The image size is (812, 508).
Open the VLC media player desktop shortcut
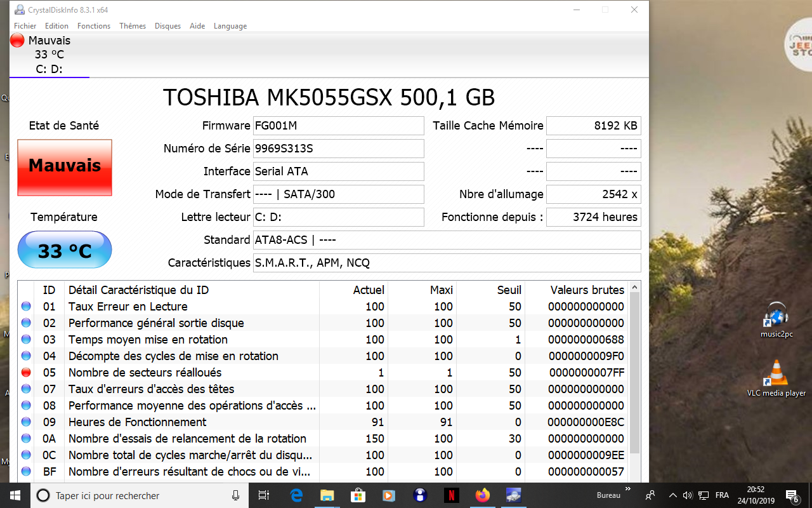tap(776, 378)
